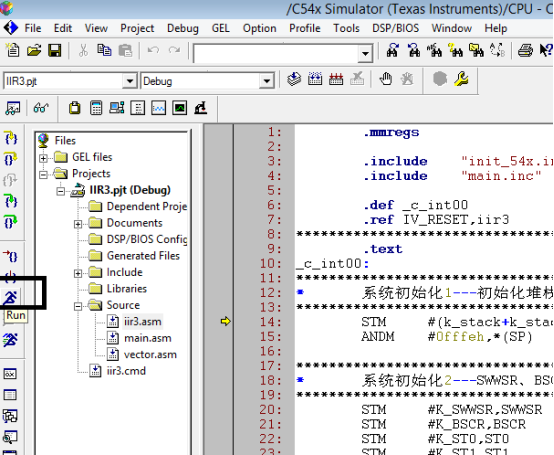Paste from clipboard icon
Screen dimensions: 554x455
125,50
